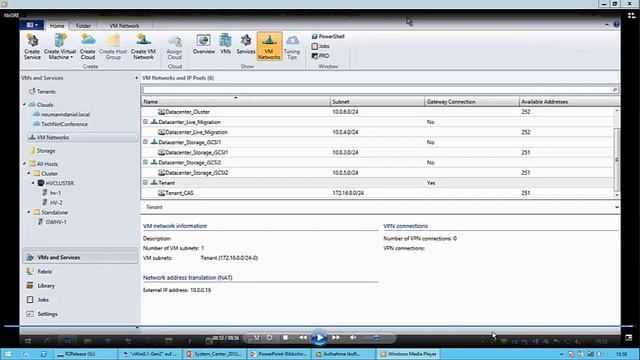Click the Create Host Group icon
Image resolution: width=640 pixels, height=360 pixels.
coord(113,47)
